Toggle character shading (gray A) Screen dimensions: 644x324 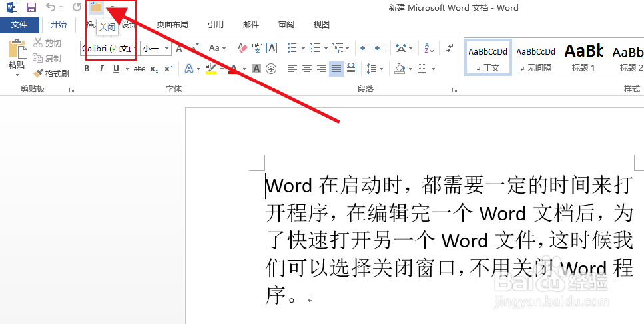256,69
